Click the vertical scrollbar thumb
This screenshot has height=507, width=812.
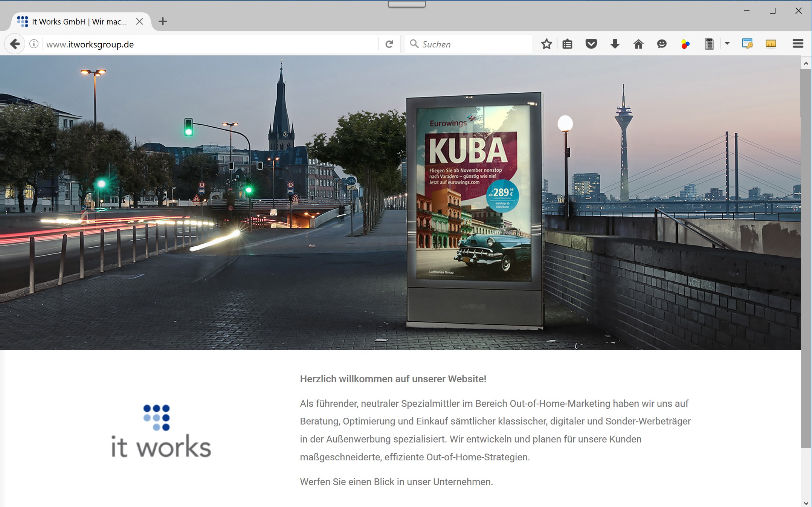click(x=806, y=258)
